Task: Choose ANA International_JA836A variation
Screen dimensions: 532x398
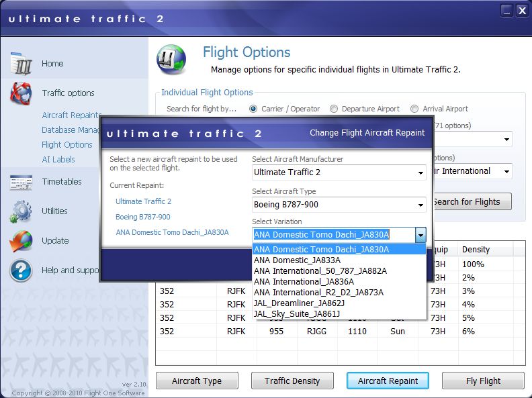Action: [x=339, y=282]
